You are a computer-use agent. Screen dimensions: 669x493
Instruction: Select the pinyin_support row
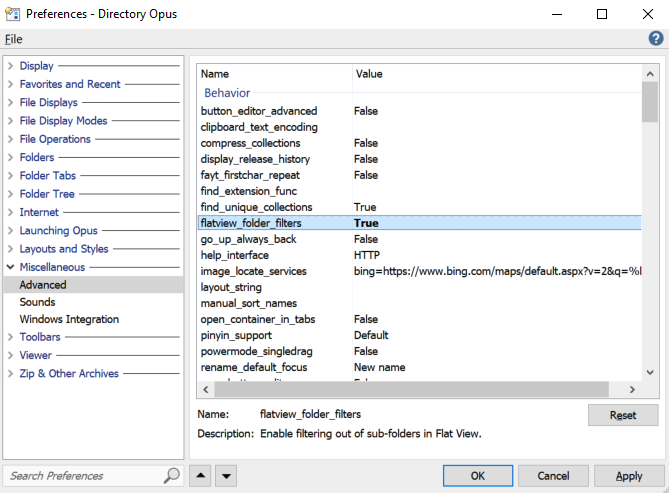click(x=420, y=335)
